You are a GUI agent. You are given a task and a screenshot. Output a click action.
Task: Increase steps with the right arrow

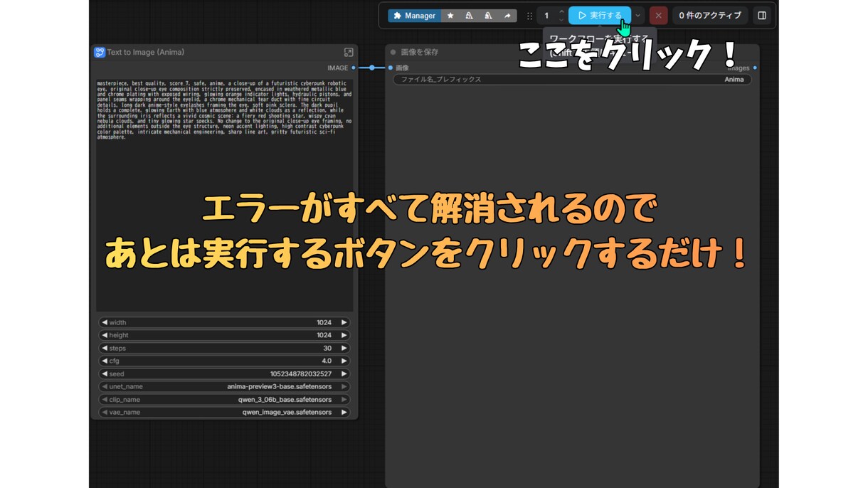344,348
